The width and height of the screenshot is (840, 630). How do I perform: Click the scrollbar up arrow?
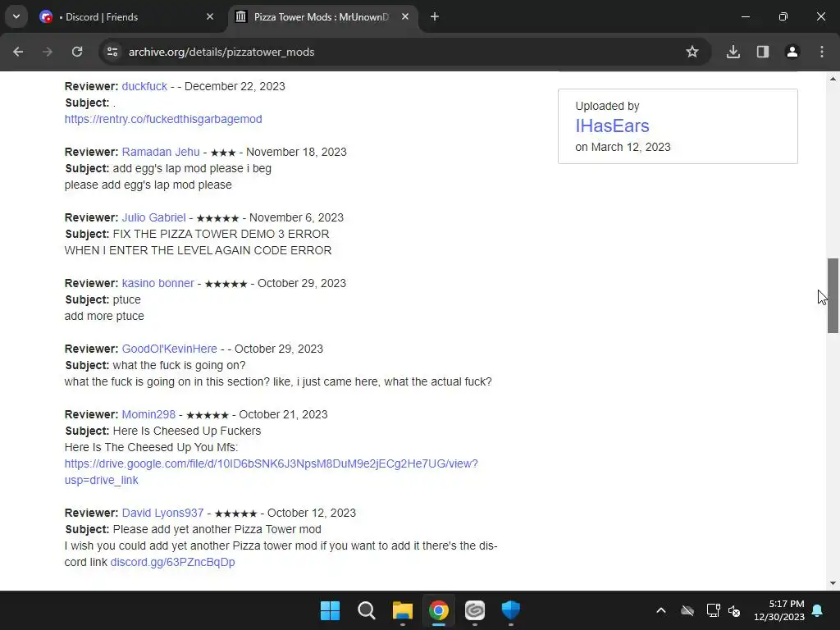pos(833,80)
